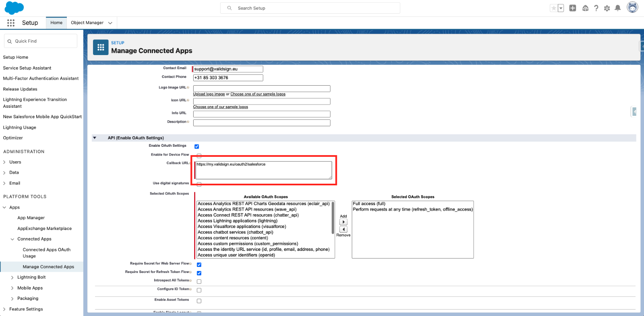Screen dimensions: 644x316
Task: Click the help icon beside Configure ID Token
Action: coord(190,289)
